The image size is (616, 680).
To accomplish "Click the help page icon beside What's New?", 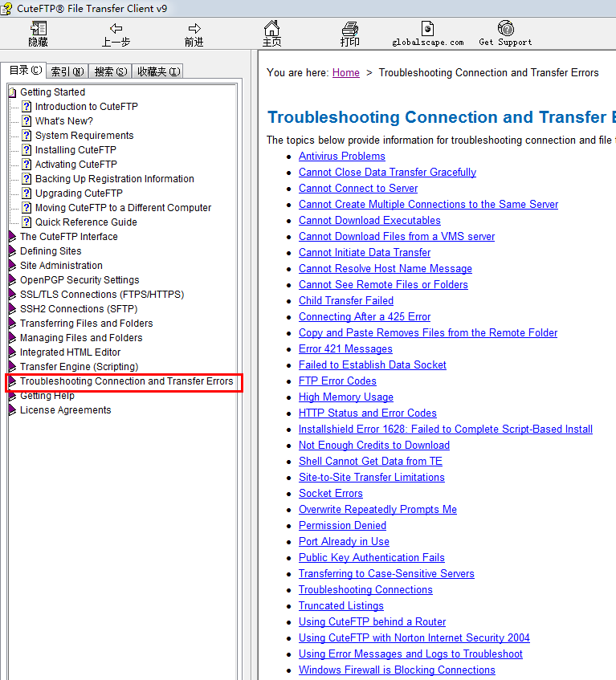I will tap(27, 121).
